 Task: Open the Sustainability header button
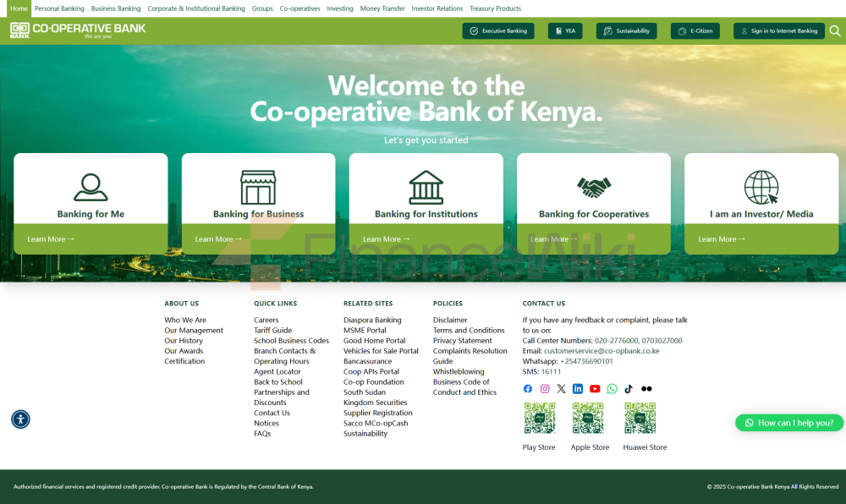pyautogui.click(x=626, y=30)
